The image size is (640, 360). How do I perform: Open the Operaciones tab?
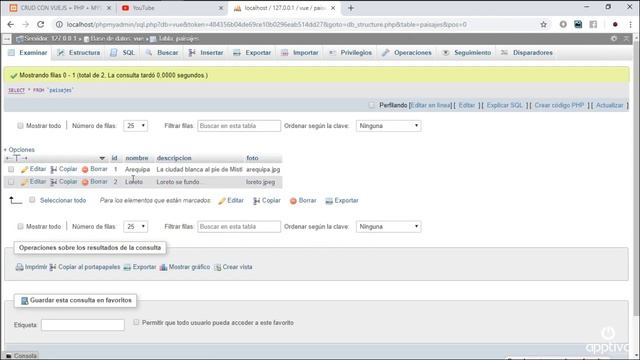407,53
